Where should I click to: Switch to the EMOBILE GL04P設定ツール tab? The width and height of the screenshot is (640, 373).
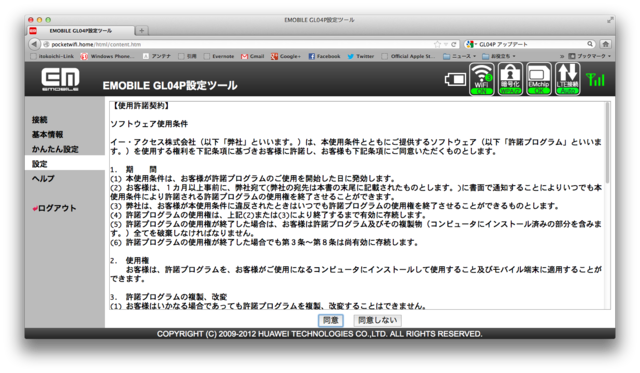tap(81, 31)
